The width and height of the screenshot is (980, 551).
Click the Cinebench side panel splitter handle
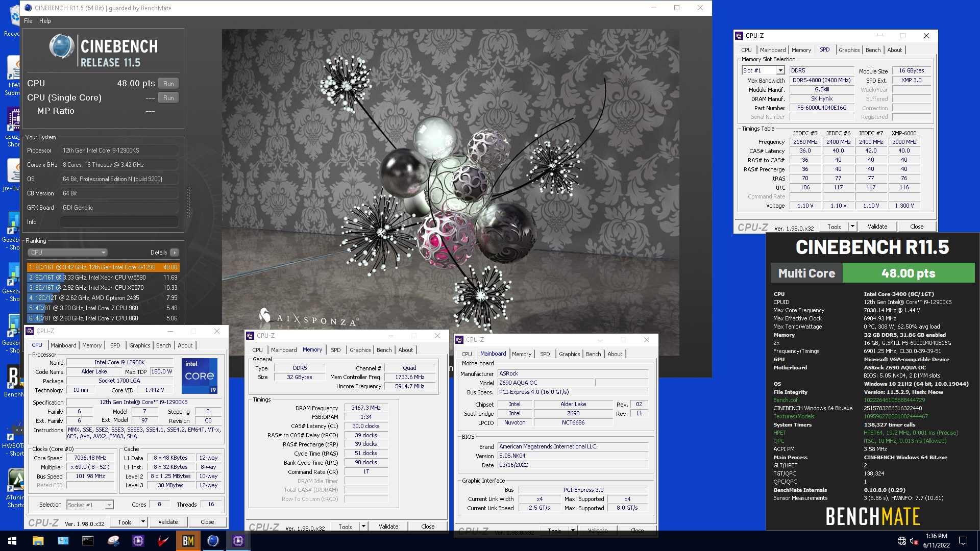pos(188,203)
